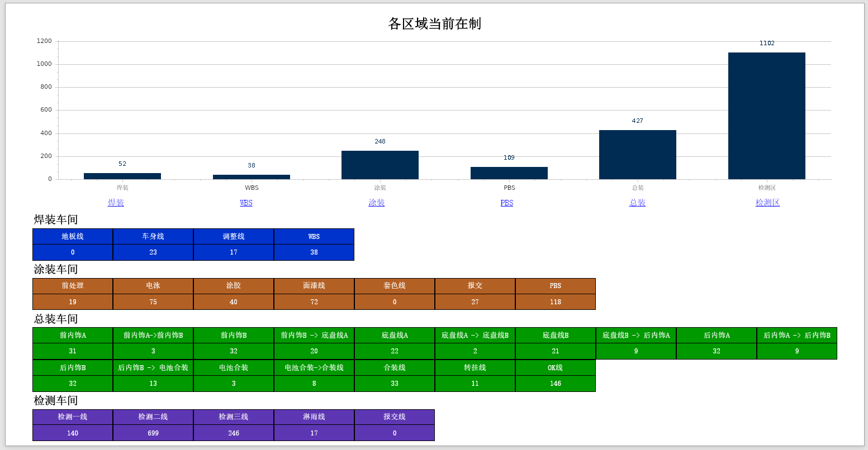This screenshot has width=868, height=450.
Task: Select the 总装 bar labeled 427
Action: pos(637,155)
